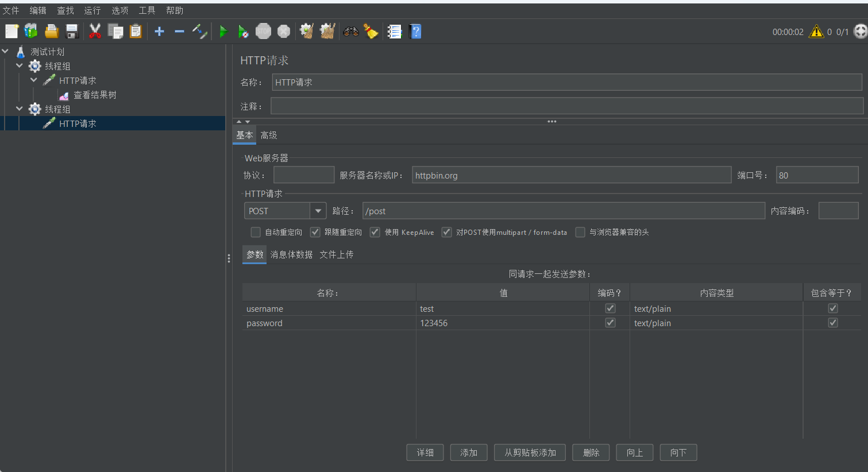Open the Function Helper dialog icon

coord(394,31)
